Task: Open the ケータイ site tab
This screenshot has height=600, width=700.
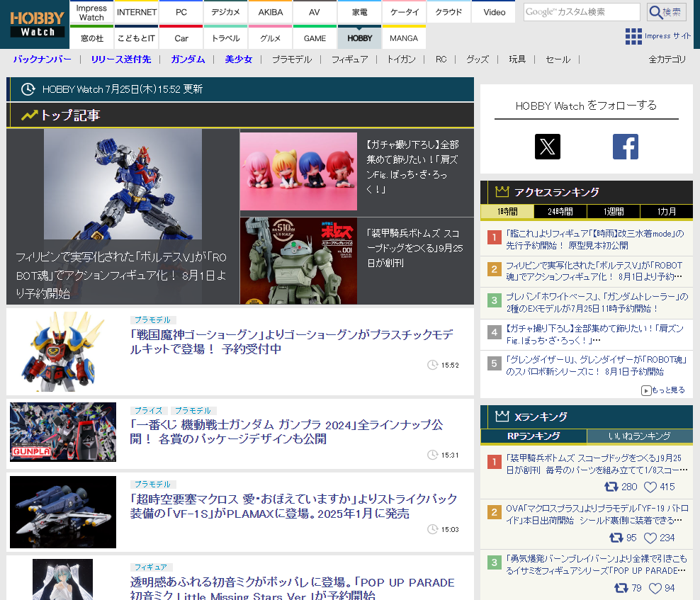Action: (x=404, y=12)
